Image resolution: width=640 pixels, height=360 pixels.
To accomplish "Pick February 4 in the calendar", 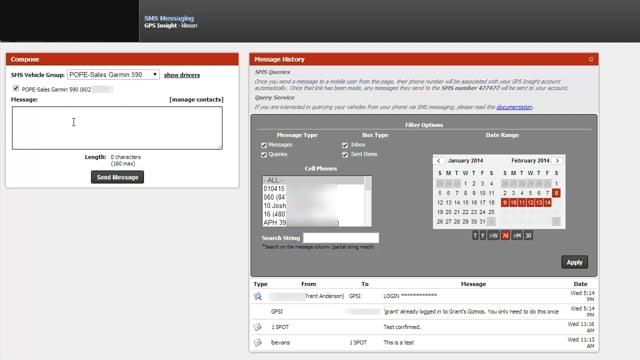I will 522,193.
